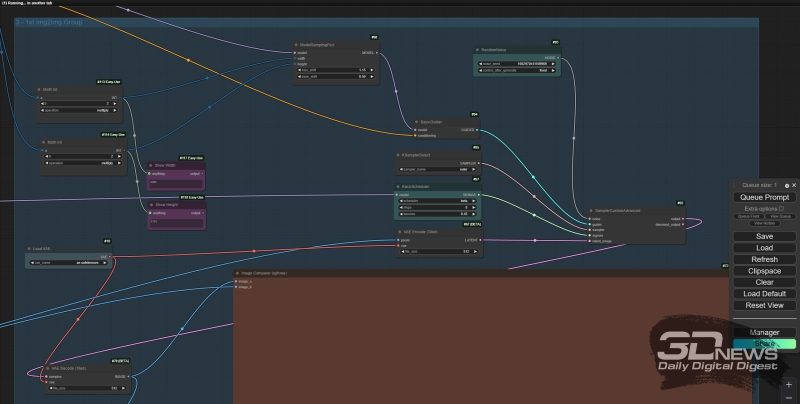Enable the Extra options checkbox
Image resolution: width=800 pixels, height=404 pixels.
click(x=781, y=208)
